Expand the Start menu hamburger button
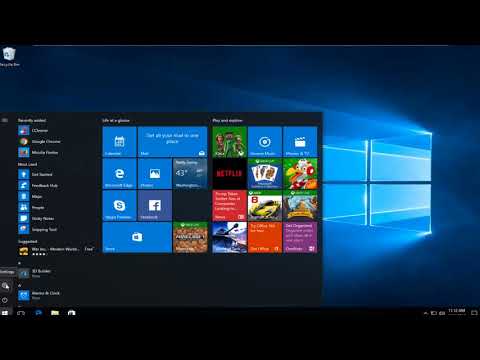480x360 pixels. tap(5, 120)
